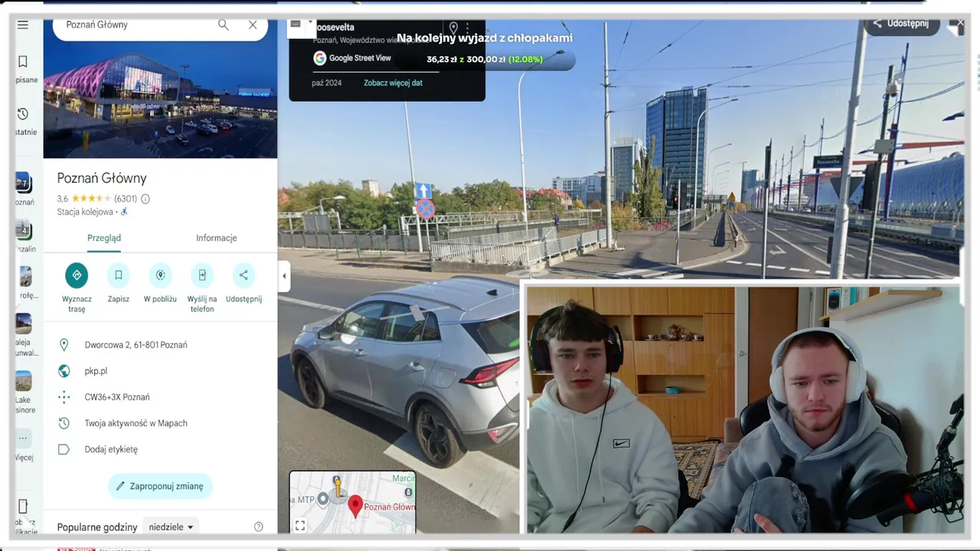This screenshot has height=551, width=980.
Task: Expand the minimap fullscreen icon
Action: click(300, 525)
